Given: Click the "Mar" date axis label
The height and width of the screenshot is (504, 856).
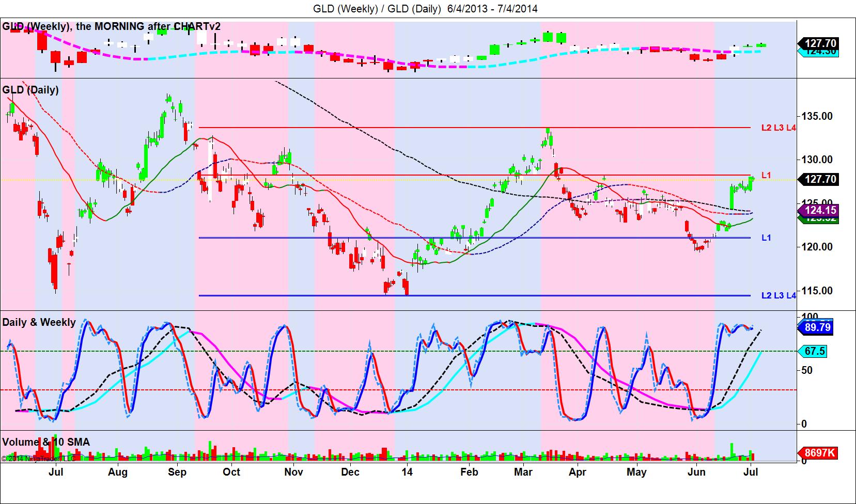Looking at the screenshot, I should tap(523, 472).
